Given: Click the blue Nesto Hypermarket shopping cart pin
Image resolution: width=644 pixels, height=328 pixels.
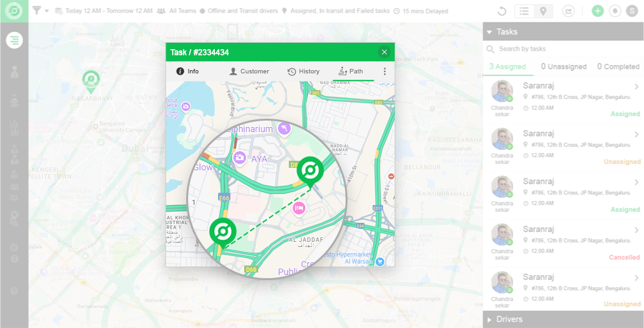Looking at the screenshot, I should (380, 261).
